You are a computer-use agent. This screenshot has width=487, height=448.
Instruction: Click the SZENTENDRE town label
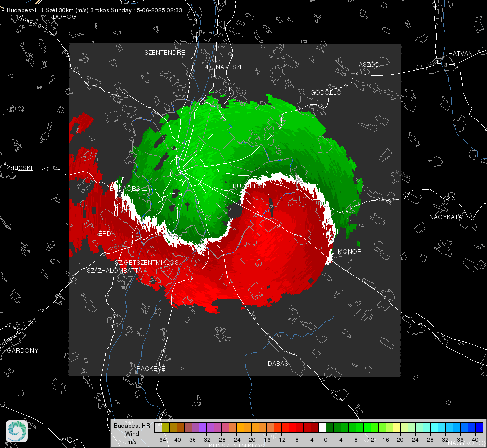click(165, 53)
